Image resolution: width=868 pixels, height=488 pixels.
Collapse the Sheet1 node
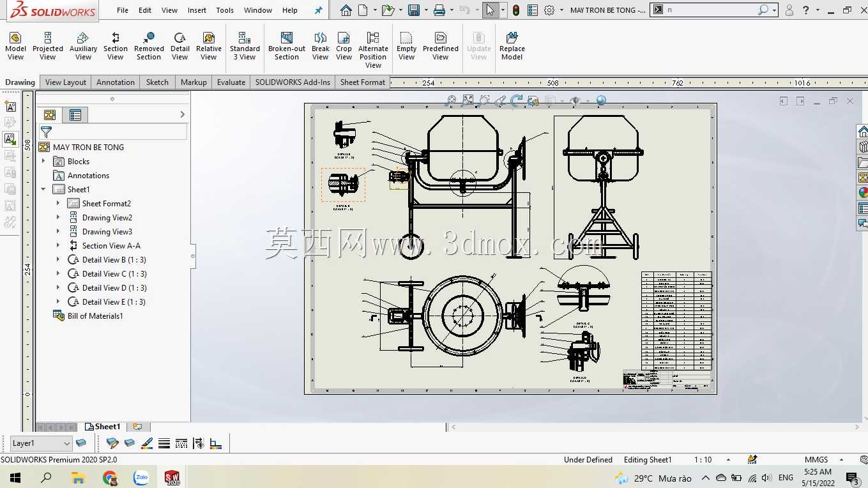point(43,190)
